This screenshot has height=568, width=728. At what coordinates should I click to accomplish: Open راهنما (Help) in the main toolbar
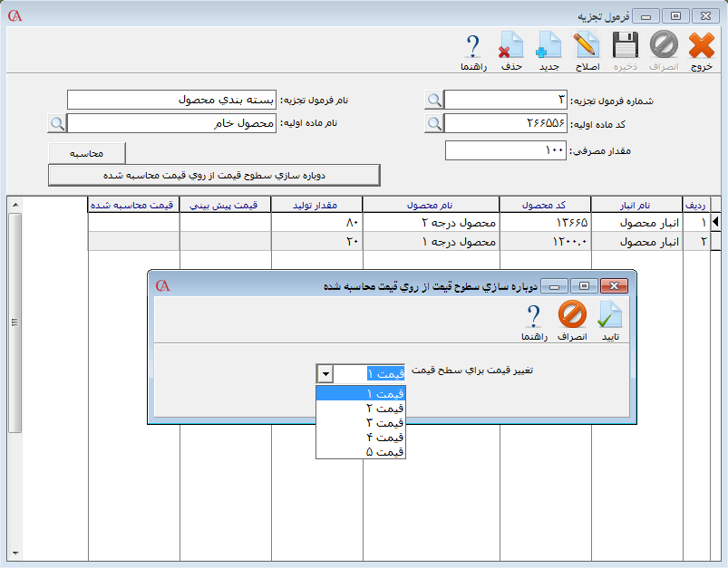[x=473, y=46]
